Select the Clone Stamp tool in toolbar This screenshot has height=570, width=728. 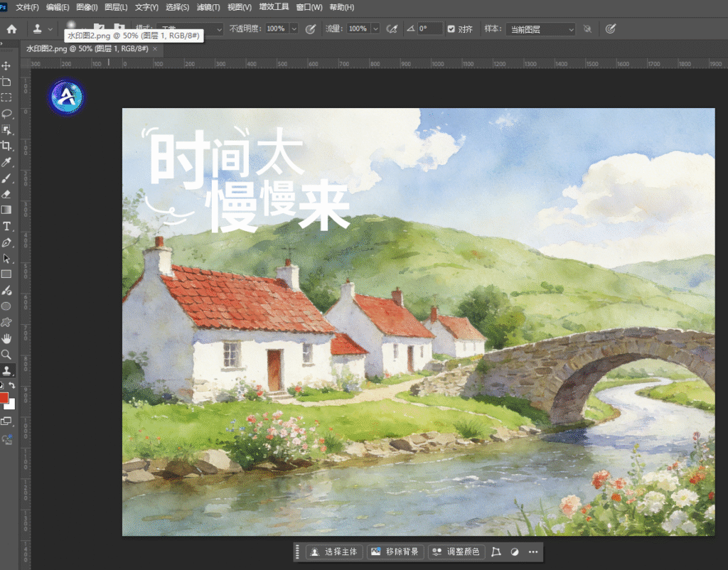pos(6,370)
